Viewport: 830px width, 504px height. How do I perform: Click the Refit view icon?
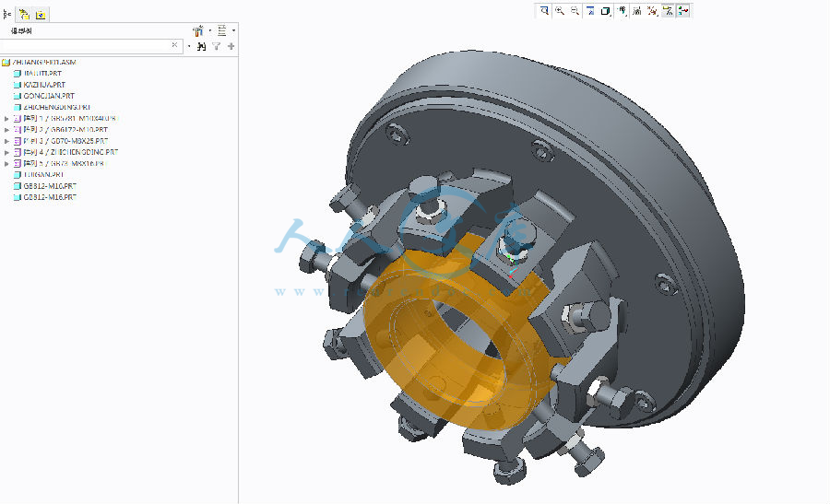point(545,11)
